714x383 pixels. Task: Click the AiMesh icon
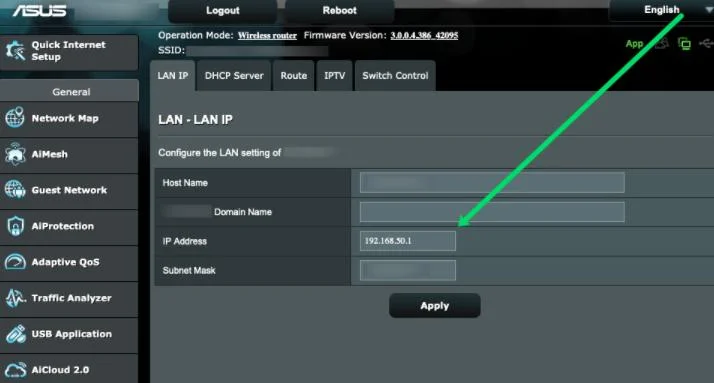tap(15, 154)
